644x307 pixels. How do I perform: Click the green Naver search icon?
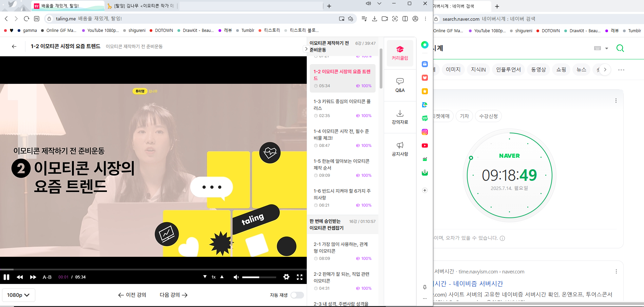(x=620, y=48)
